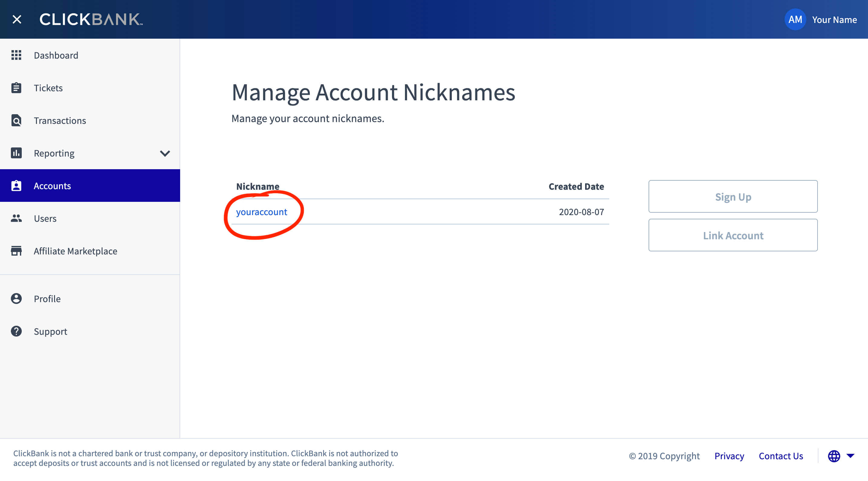
Task: Click the Affiliate Marketplace storefront icon
Action: pyautogui.click(x=16, y=251)
